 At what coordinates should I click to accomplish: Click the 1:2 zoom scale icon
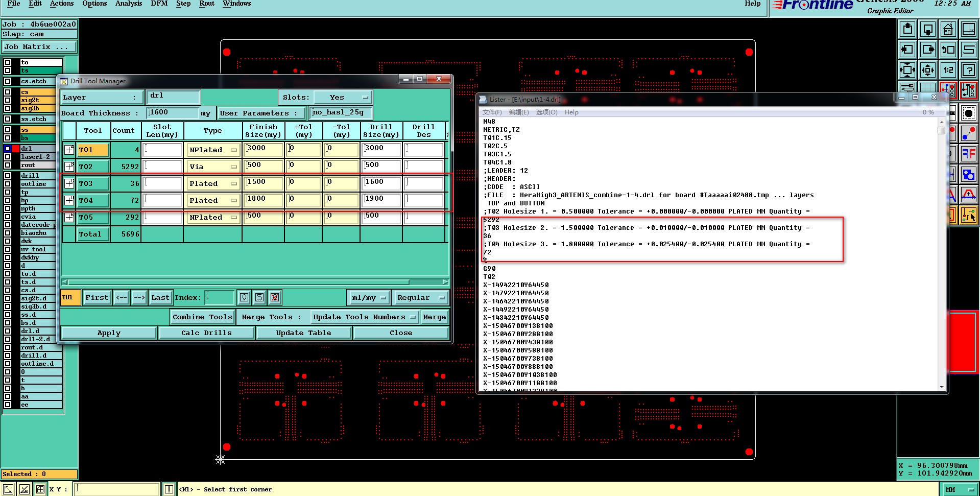tap(948, 70)
